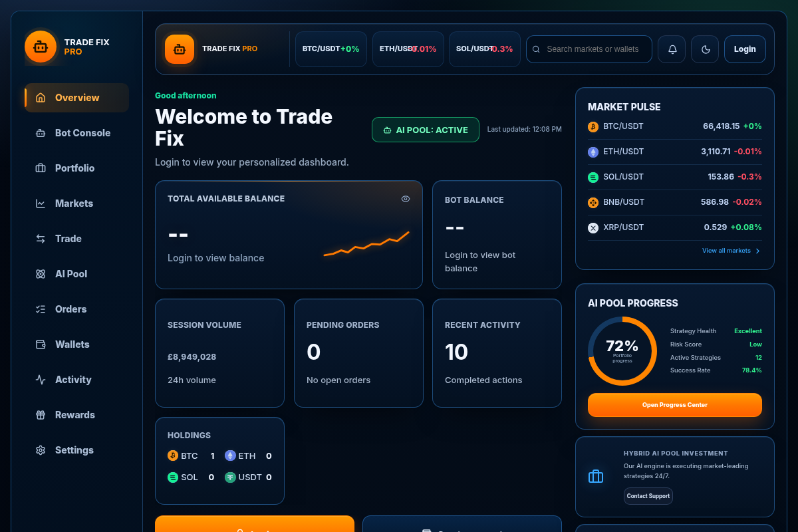Click Open Progress Center button
The image size is (798, 532).
point(675,405)
